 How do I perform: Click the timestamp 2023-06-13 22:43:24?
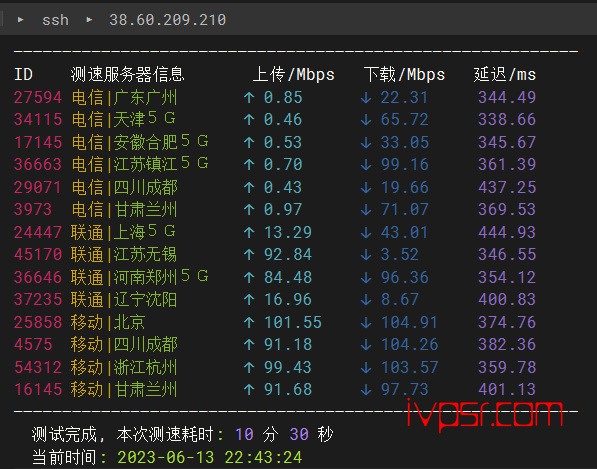click(210, 457)
